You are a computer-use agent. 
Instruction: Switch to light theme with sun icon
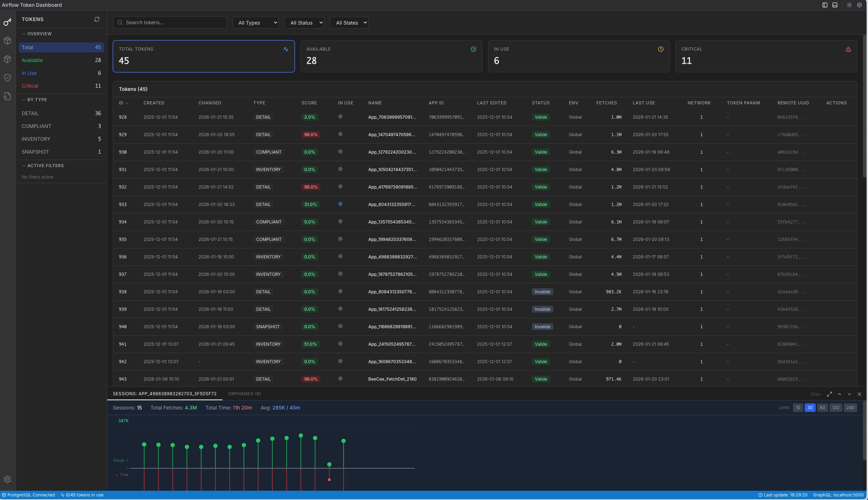(x=849, y=5)
